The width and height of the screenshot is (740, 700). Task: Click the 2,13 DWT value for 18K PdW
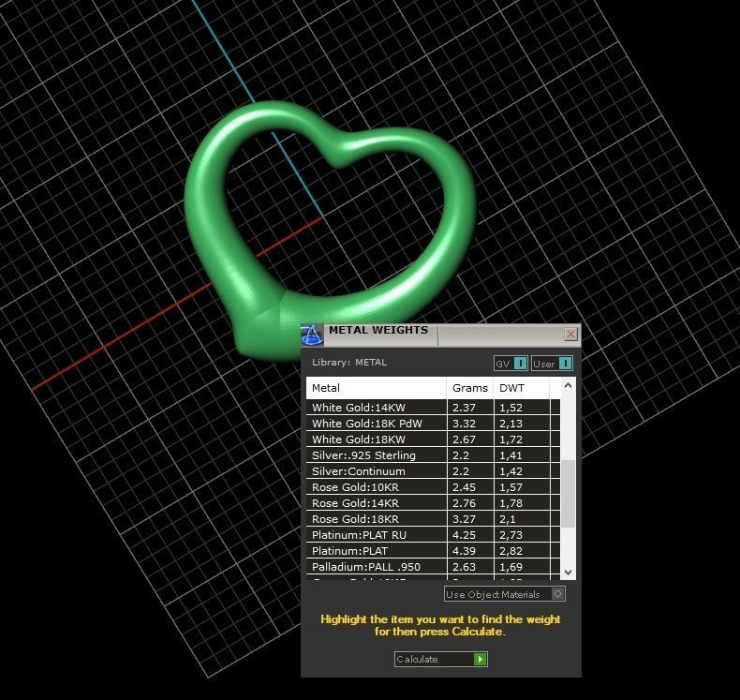click(511, 424)
